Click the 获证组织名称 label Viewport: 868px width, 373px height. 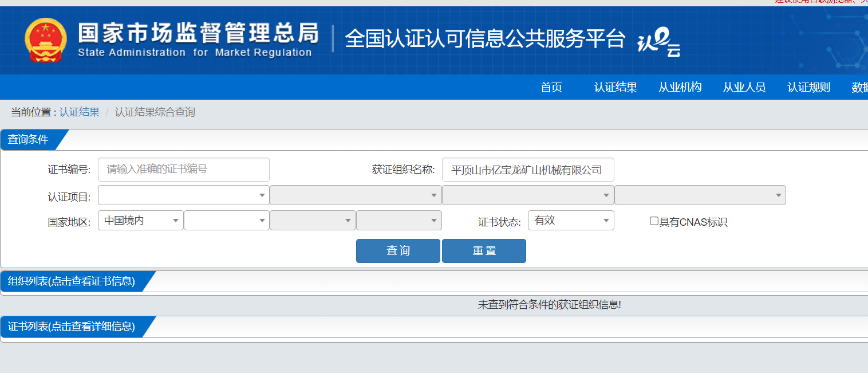point(404,170)
